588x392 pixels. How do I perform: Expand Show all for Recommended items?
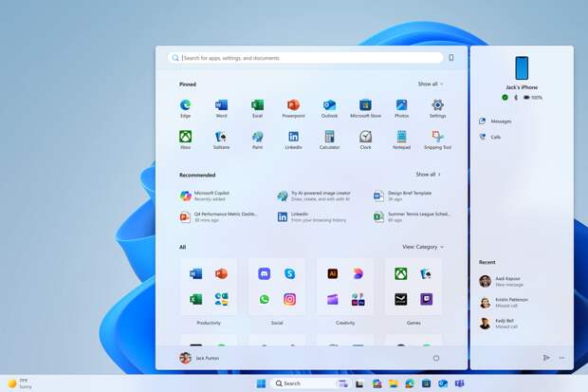[428, 175]
